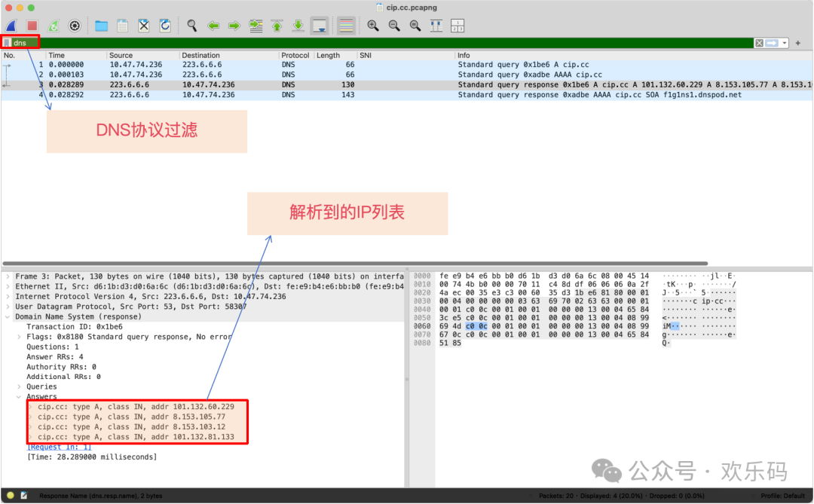
Task: Sort packets by No. column
Action: 23,55
